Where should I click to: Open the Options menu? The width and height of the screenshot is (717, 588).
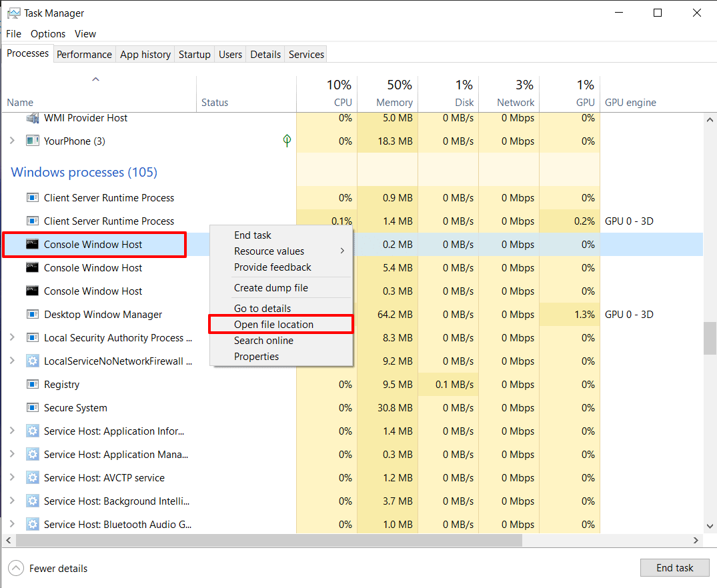48,34
